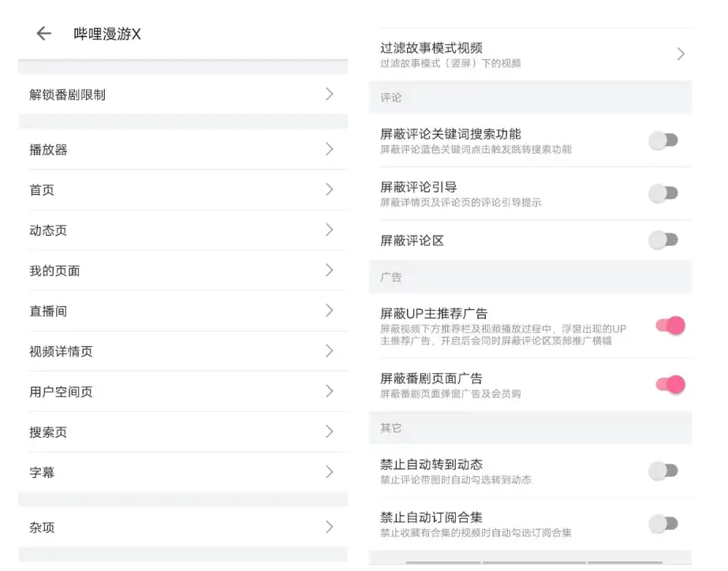The image size is (728, 571).
Task: Expand the 首页 row chevron
Action: [329, 189]
